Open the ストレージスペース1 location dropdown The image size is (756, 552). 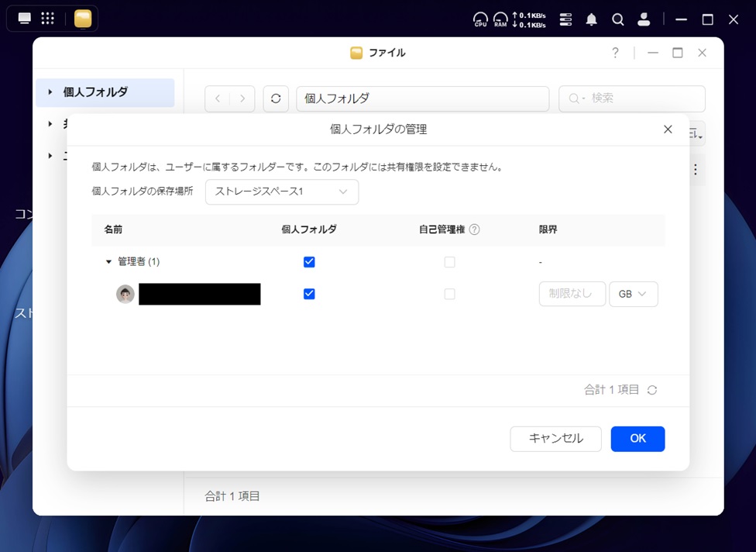click(282, 192)
